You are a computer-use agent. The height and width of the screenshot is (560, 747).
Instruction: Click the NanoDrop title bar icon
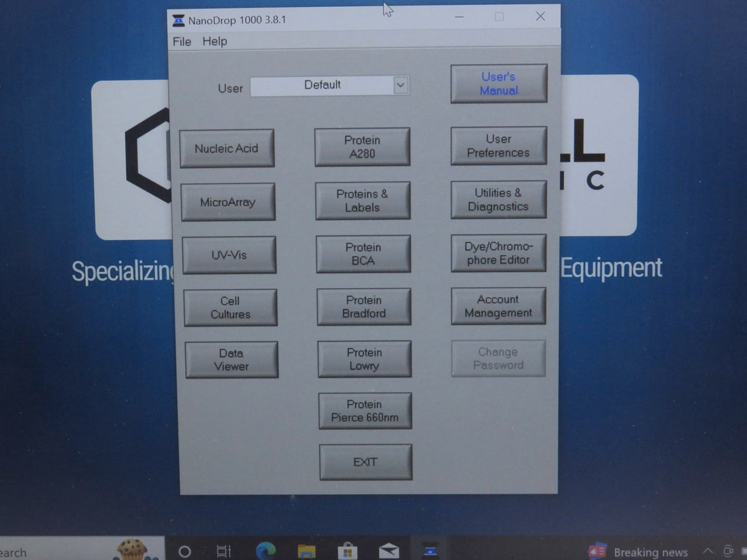179,20
